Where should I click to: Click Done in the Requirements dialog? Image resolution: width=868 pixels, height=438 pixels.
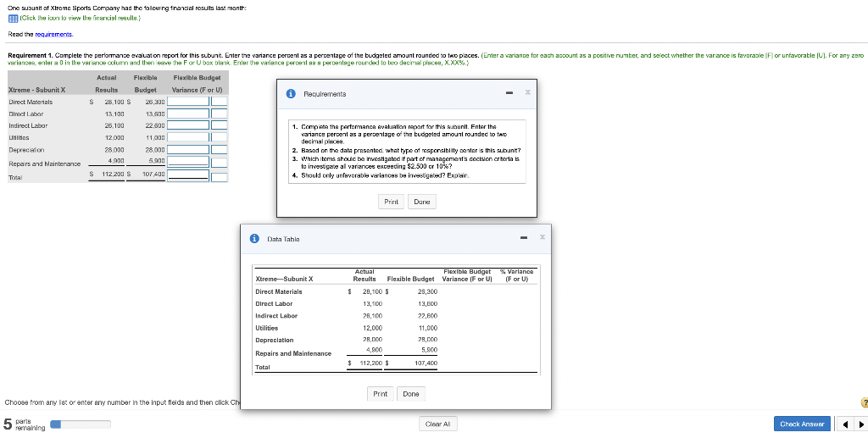click(422, 202)
